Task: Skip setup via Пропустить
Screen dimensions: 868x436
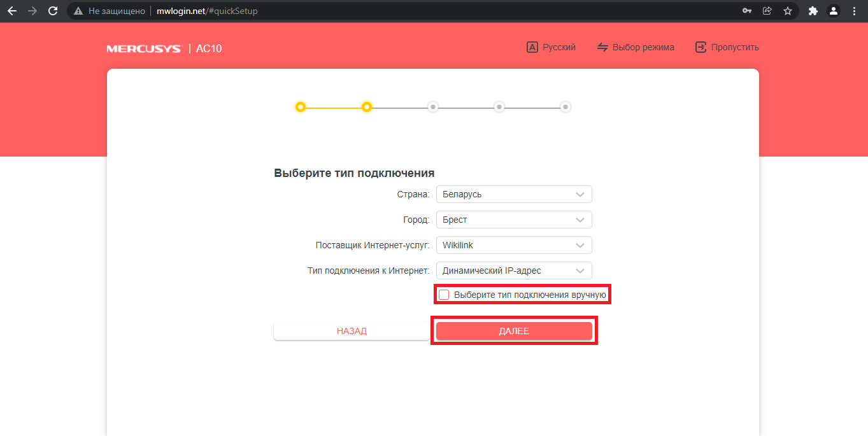Action: point(735,47)
